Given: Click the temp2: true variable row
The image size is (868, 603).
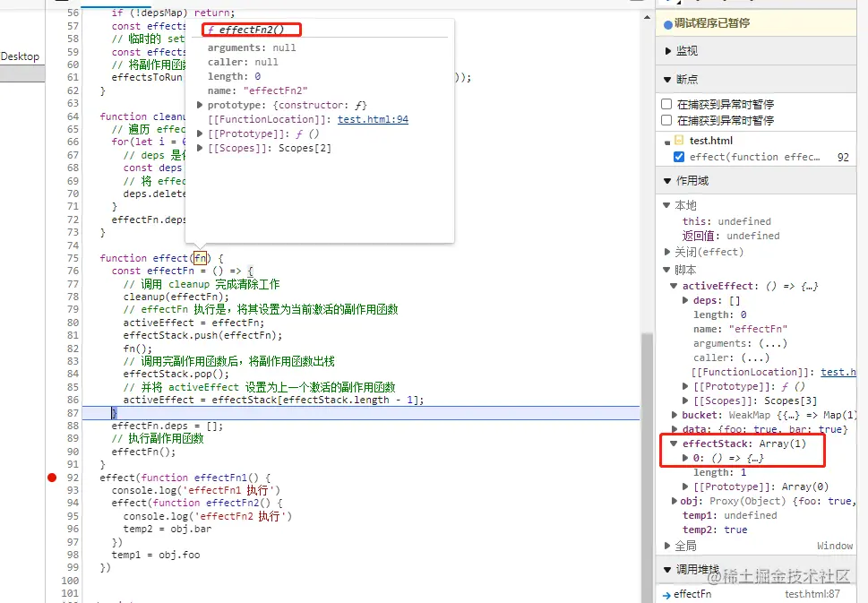Looking at the screenshot, I should pos(715,530).
